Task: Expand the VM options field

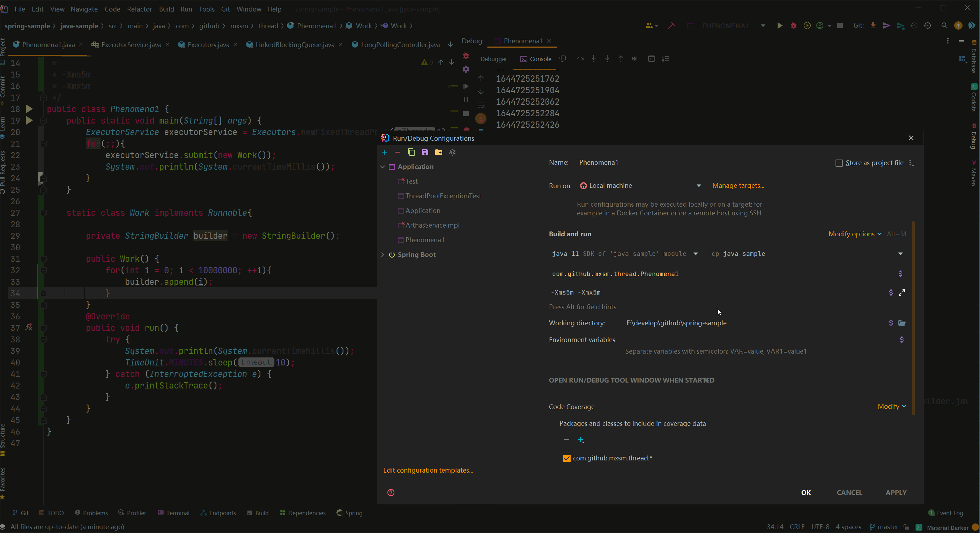Action: tap(901, 293)
